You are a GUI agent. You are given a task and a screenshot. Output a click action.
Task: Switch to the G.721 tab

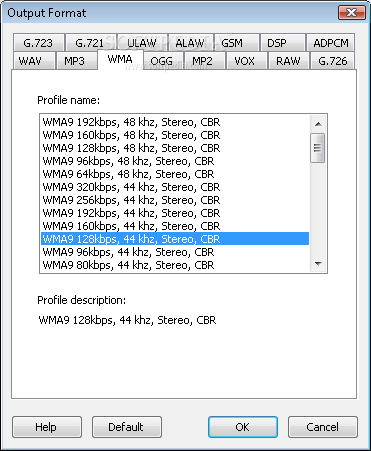tap(91, 43)
